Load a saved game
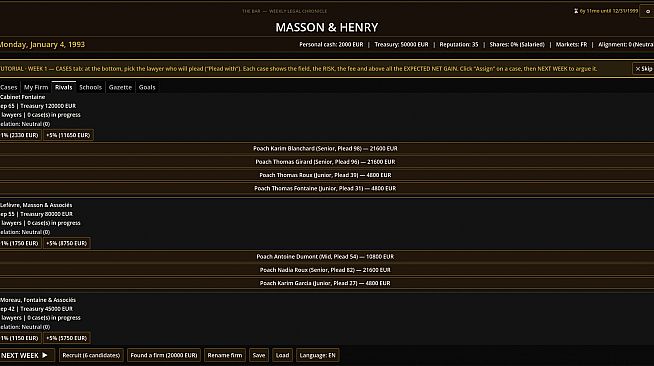This screenshot has width=654, height=366. pyautogui.click(x=282, y=355)
